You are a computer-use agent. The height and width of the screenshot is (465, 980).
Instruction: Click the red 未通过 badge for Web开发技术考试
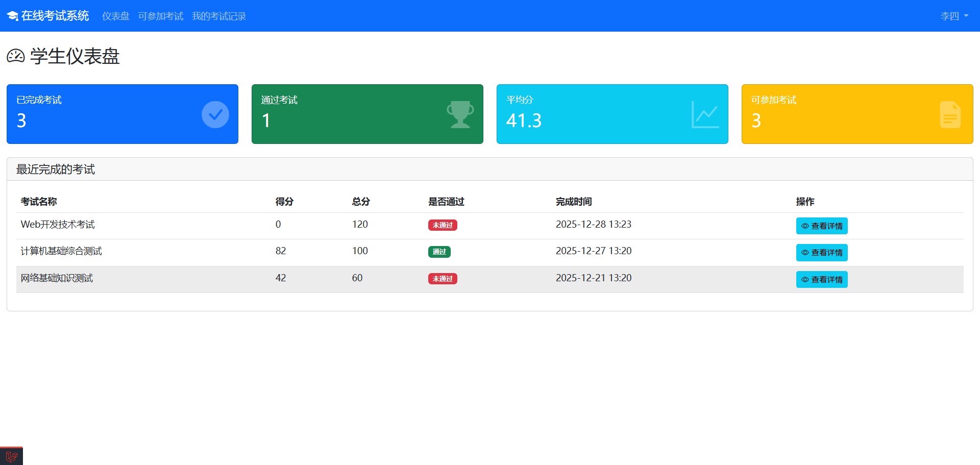point(442,225)
